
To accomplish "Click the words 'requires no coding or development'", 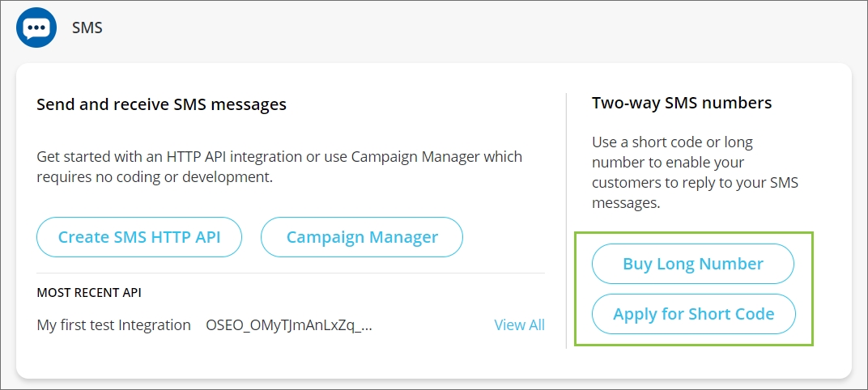I will 153,176.
